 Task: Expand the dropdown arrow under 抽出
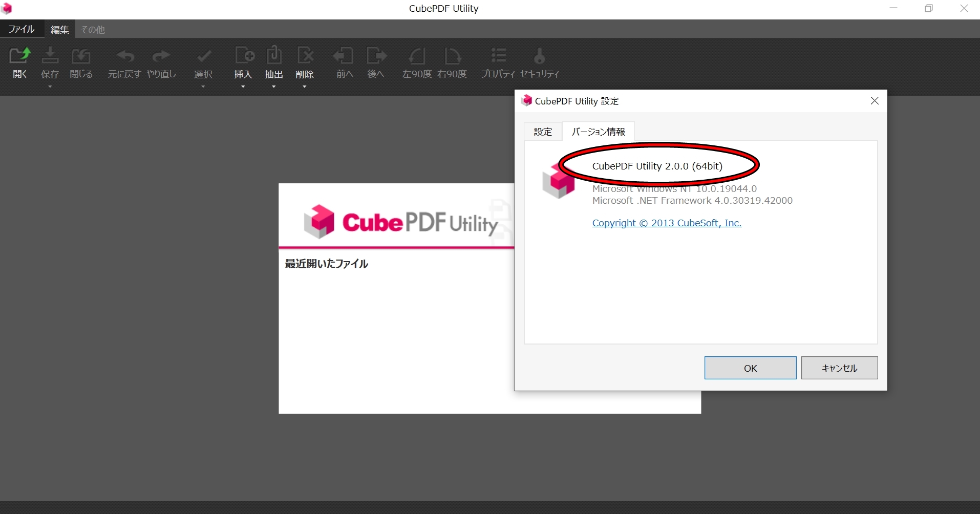(x=274, y=86)
